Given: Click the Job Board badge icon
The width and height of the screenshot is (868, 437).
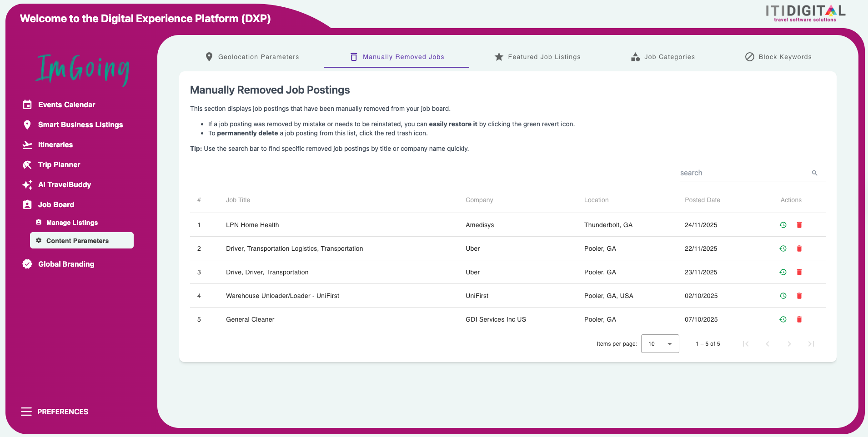Looking at the screenshot, I should [27, 204].
